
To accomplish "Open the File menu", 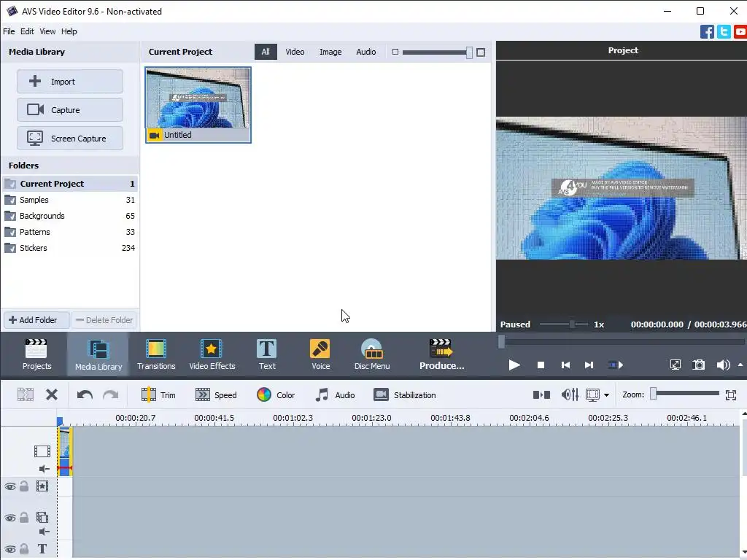I will [x=9, y=31].
